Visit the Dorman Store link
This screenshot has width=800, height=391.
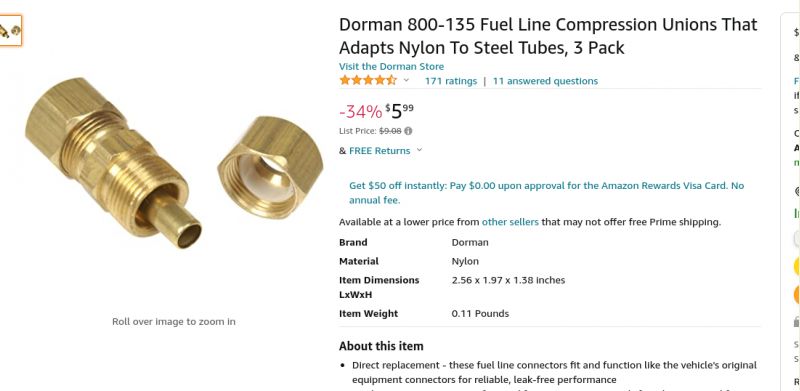click(391, 66)
